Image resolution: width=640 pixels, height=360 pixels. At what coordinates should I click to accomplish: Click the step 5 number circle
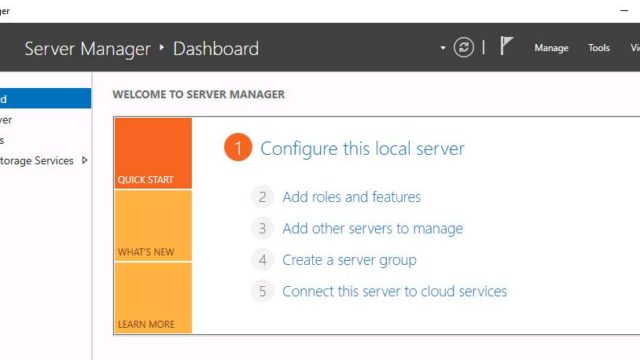click(x=262, y=291)
